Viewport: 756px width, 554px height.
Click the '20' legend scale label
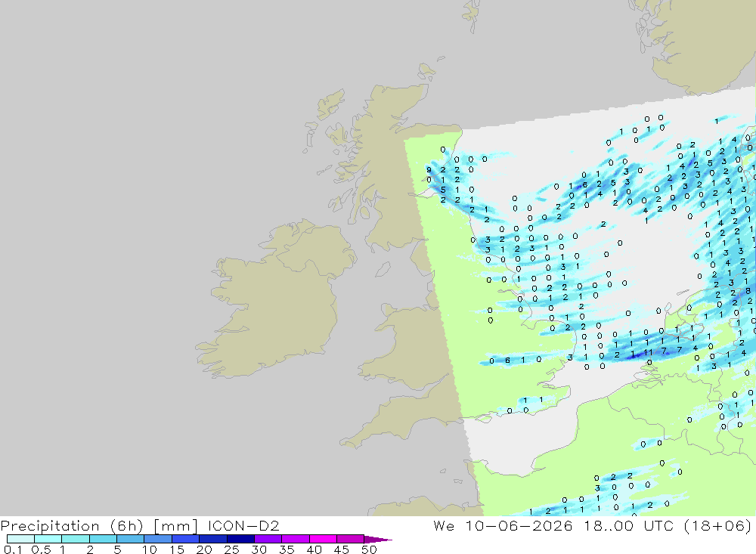coord(204,549)
